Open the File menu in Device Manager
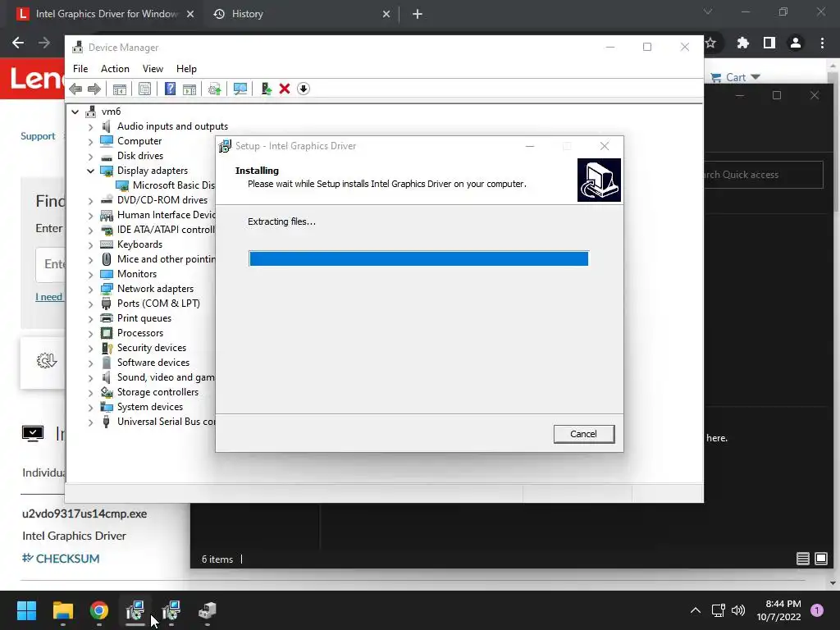The image size is (840, 630). pyautogui.click(x=80, y=69)
